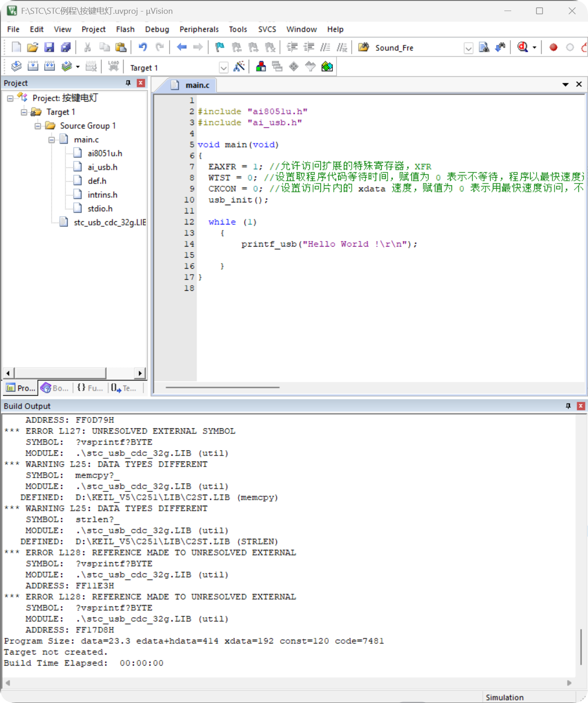Click the Open file folder icon
The height and width of the screenshot is (703, 588).
[33, 47]
